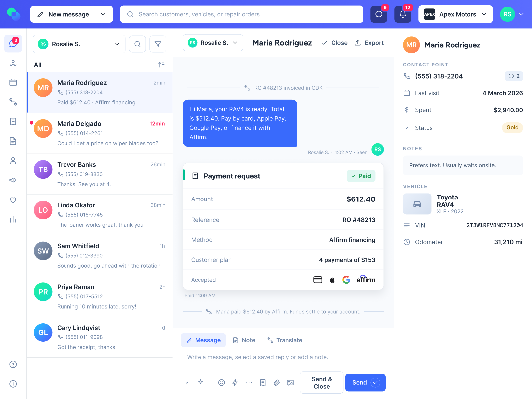Open the bell alerts with 12 badge
The width and height of the screenshot is (532, 399).
pos(403,14)
